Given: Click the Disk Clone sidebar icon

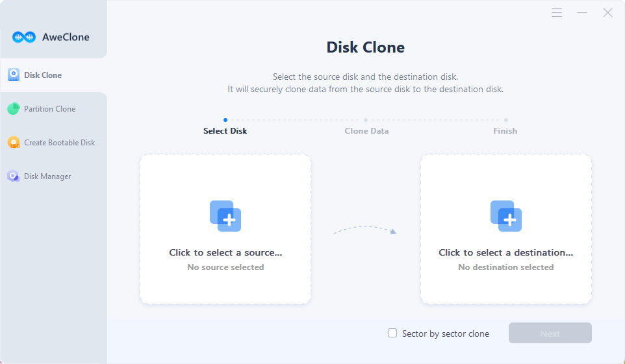Looking at the screenshot, I should 14,75.
